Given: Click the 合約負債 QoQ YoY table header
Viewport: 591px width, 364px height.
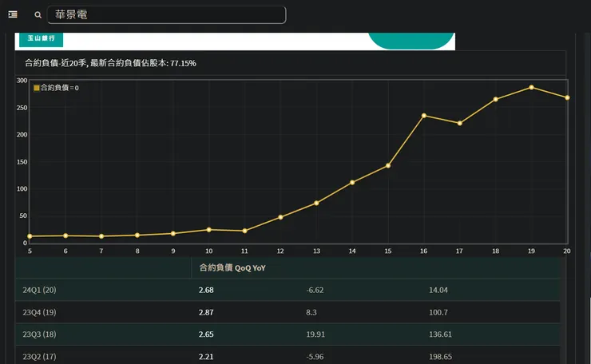Looking at the screenshot, I should coord(232,268).
